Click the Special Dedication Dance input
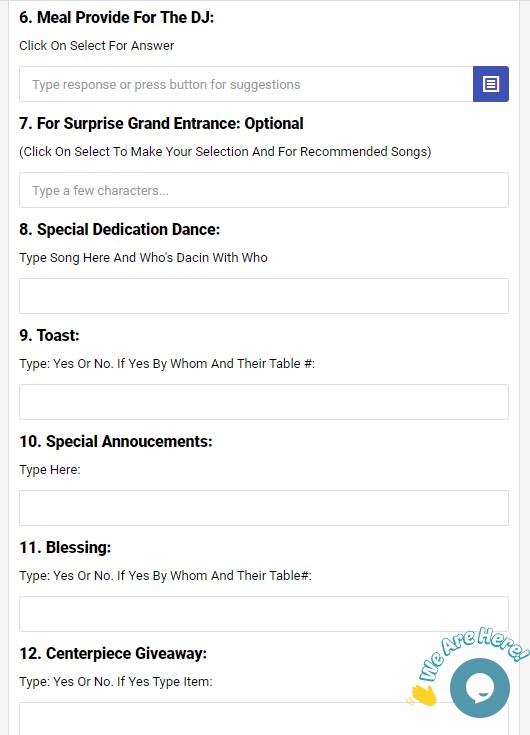 (264, 296)
